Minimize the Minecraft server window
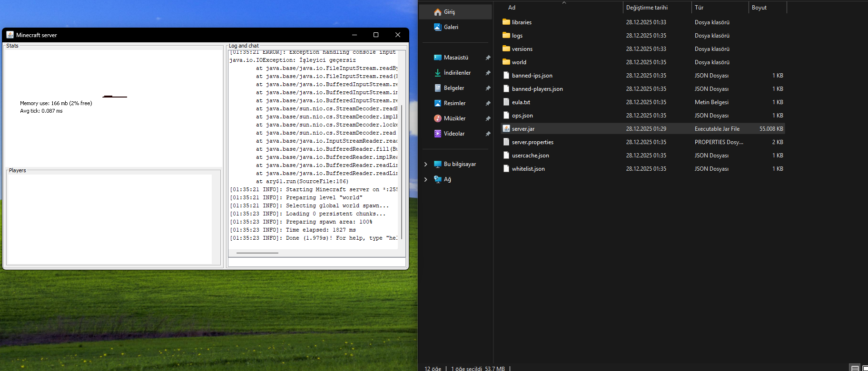 click(354, 35)
